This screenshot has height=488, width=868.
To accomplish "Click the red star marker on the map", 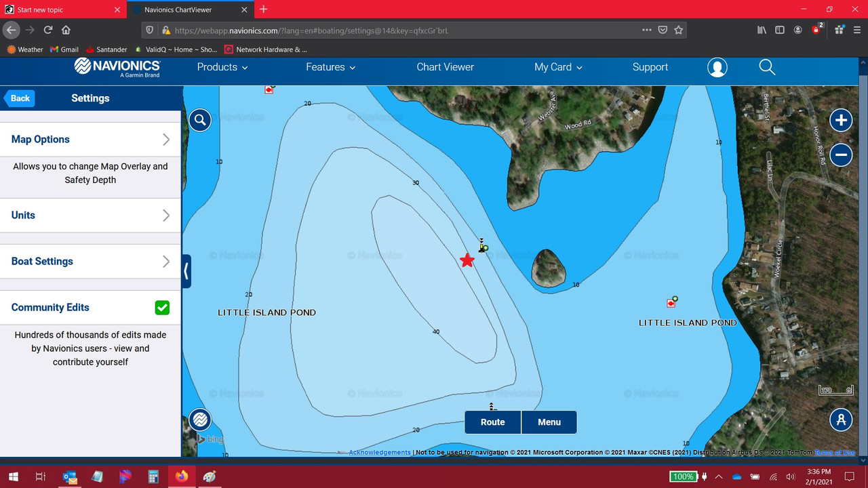I will [467, 260].
